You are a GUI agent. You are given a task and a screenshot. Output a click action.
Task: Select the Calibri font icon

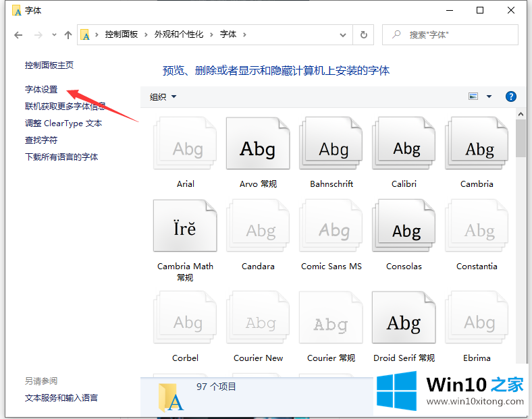point(404,143)
